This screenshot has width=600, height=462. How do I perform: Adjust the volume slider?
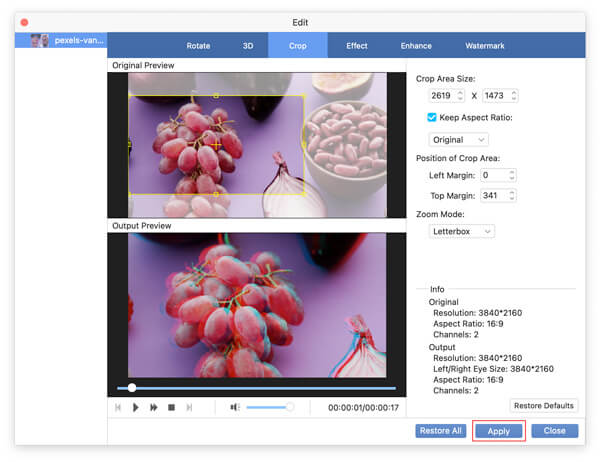coord(269,407)
